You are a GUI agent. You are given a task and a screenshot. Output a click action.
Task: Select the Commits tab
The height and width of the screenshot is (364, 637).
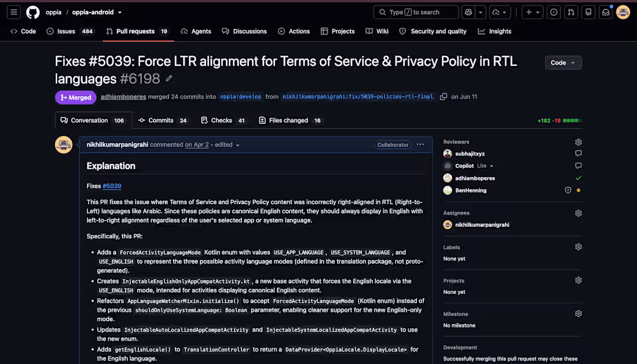click(163, 120)
